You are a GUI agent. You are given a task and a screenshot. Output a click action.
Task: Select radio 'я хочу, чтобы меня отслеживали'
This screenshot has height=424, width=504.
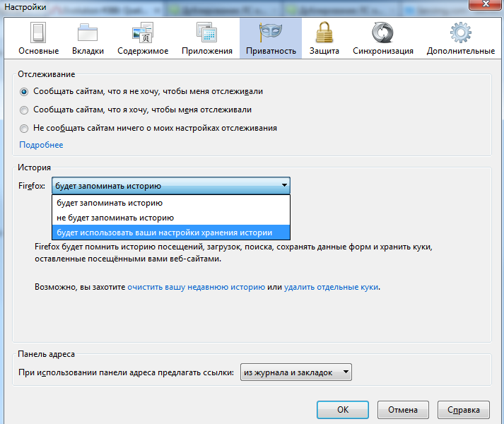(24, 110)
